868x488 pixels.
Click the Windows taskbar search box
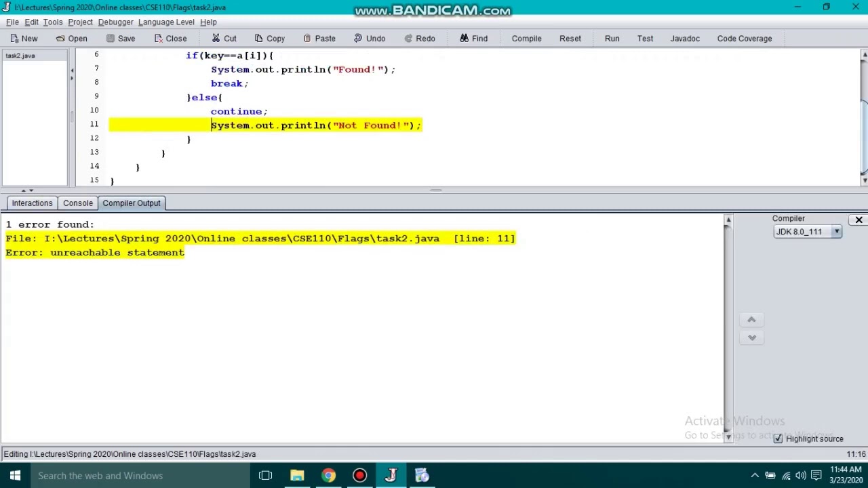pos(140,476)
